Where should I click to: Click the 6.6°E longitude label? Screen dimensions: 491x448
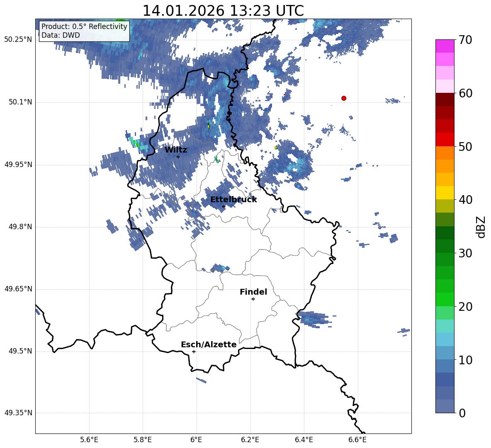(x=357, y=440)
